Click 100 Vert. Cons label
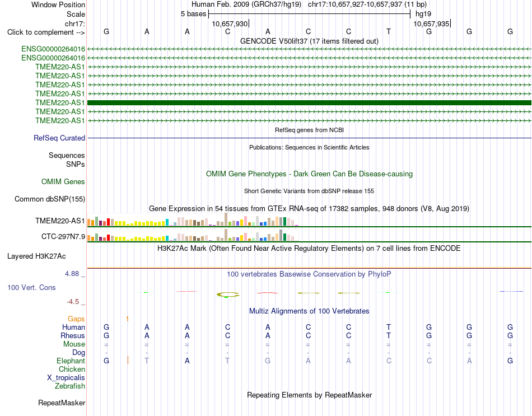 pos(31,287)
